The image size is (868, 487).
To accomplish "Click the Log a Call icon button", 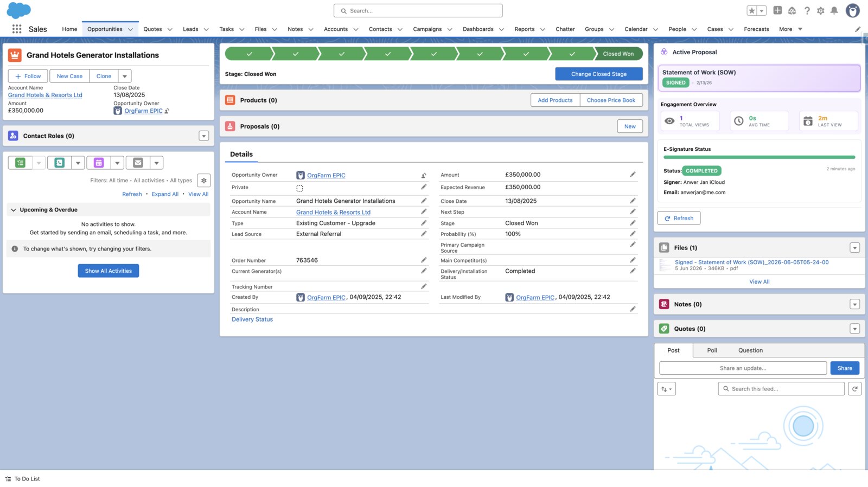I will pos(60,163).
